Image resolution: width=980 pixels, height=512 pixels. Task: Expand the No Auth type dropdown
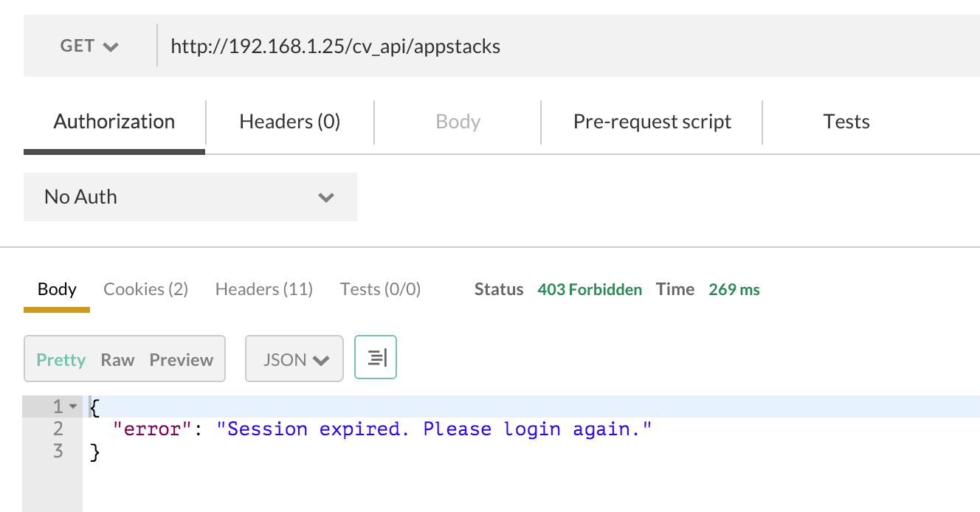tap(190, 197)
